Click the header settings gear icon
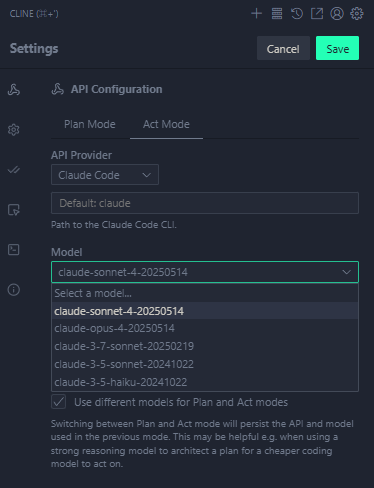Screen dimensions: 374x488 click(357, 14)
